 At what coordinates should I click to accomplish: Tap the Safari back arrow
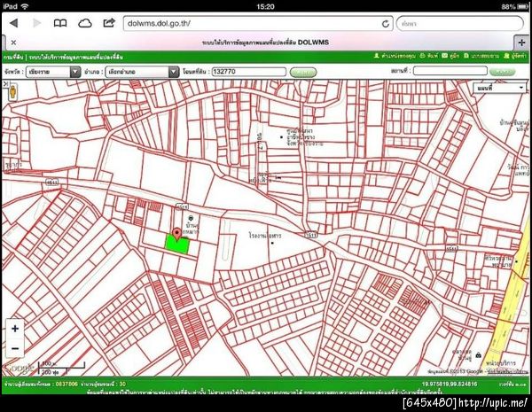pos(13,23)
